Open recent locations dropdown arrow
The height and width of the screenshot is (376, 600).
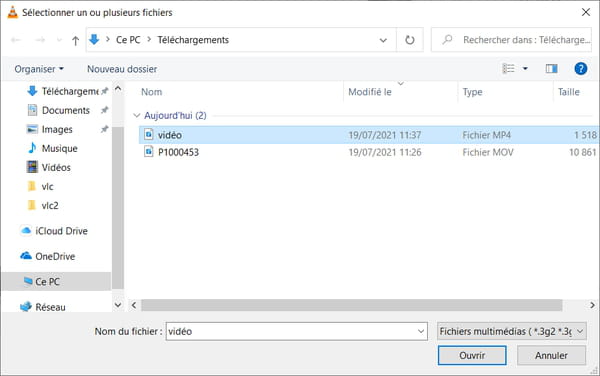[x=59, y=40]
